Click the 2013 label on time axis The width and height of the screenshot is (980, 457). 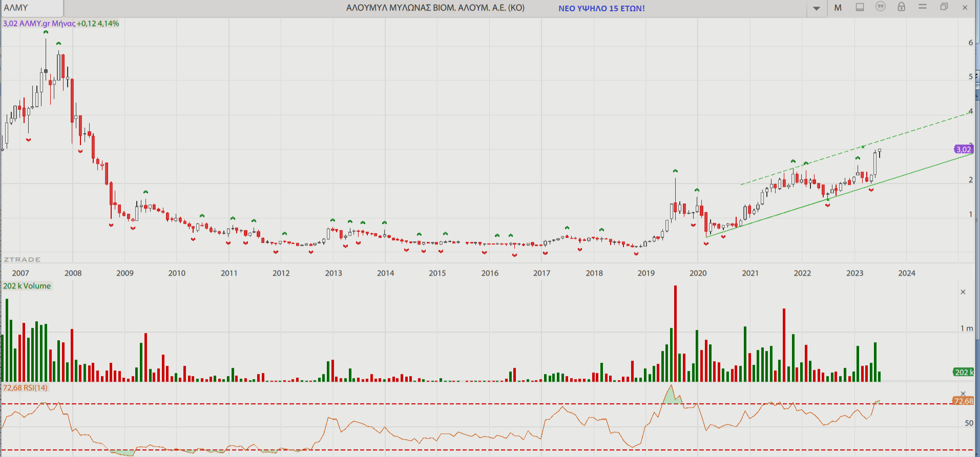tap(333, 273)
